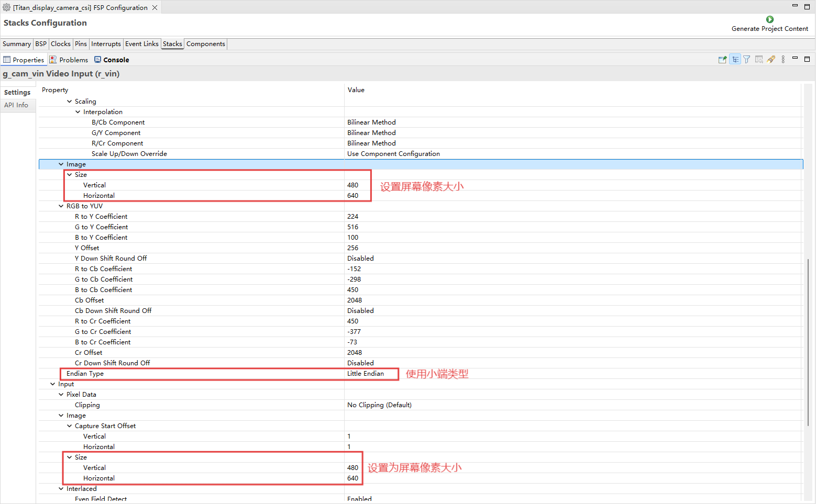Click the vertical scrollbar of the properties list

point(808,340)
